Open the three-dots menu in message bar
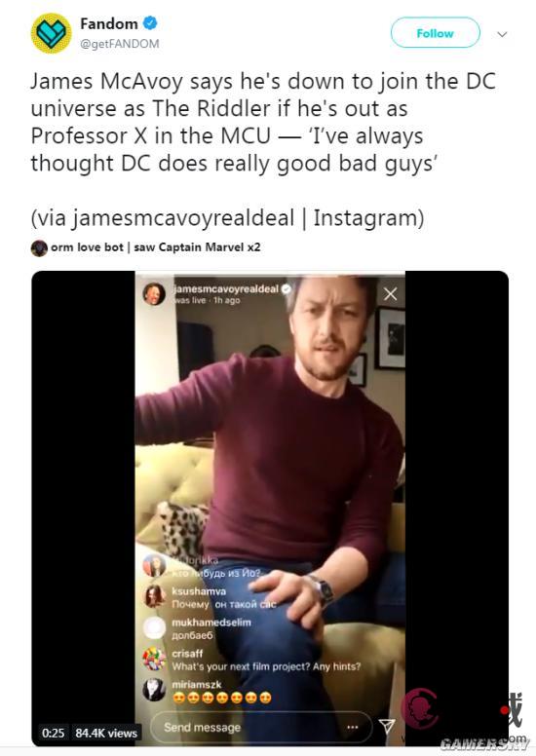 click(x=353, y=727)
